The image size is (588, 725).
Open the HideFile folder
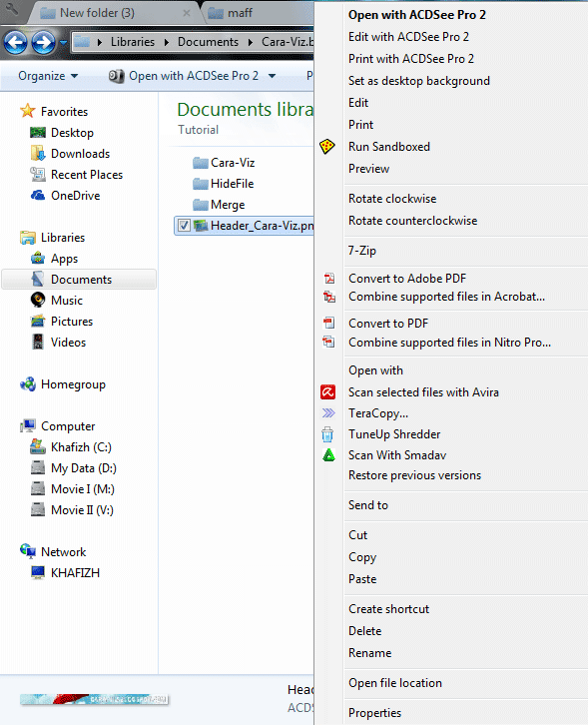(232, 184)
